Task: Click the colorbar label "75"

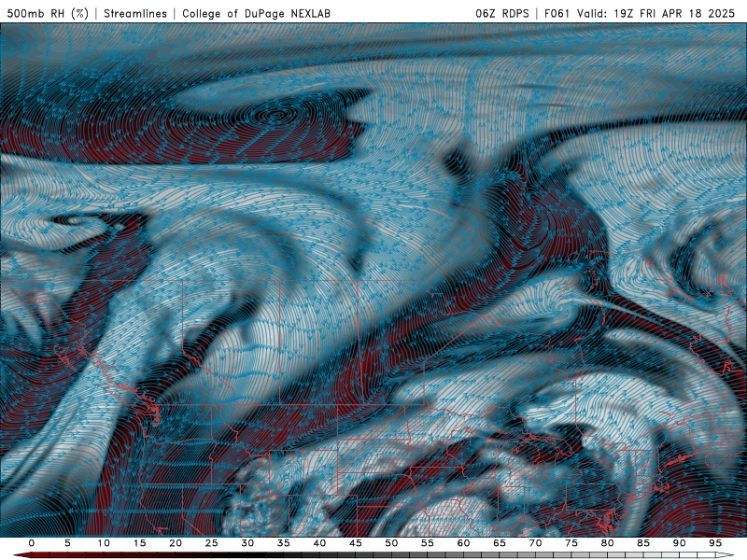Action: click(571, 543)
